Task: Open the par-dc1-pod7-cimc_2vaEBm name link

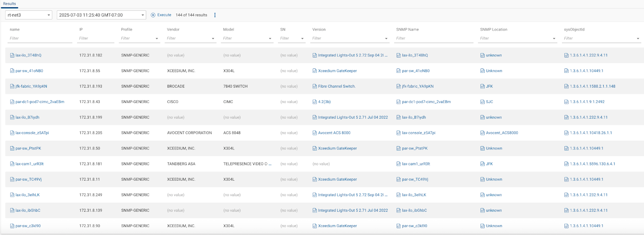Action: (40, 102)
